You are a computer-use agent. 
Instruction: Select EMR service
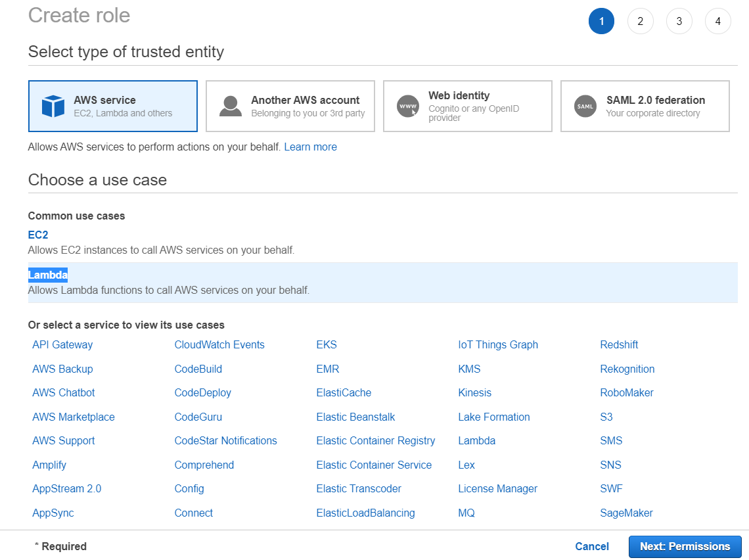click(x=328, y=369)
